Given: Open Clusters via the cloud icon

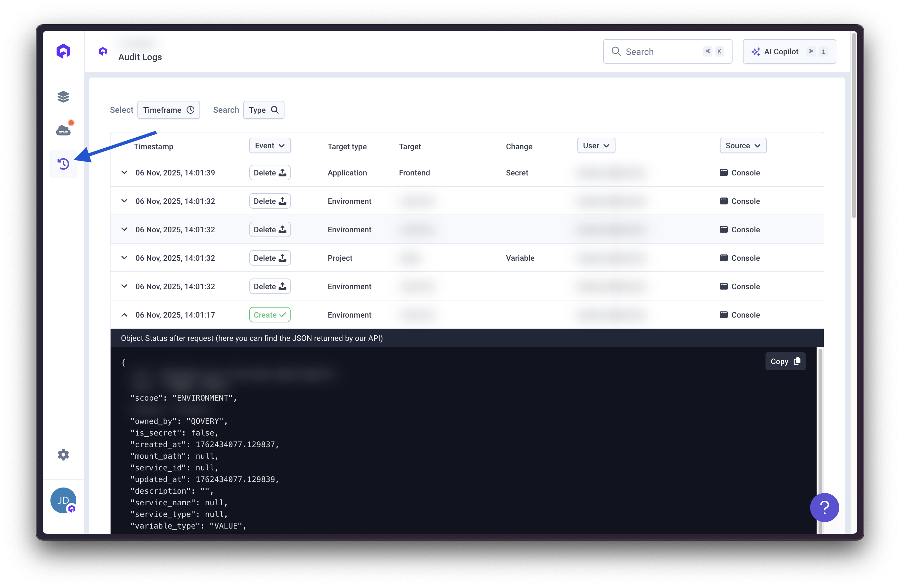Looking at the screenshot, I should click(63, 130).
